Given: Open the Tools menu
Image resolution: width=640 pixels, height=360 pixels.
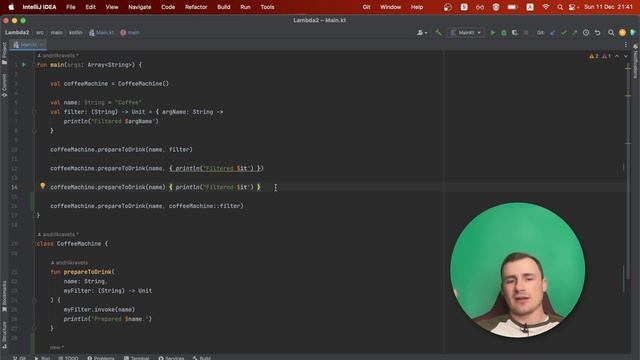Looking at the screenshot, I should tap(267, 7).
